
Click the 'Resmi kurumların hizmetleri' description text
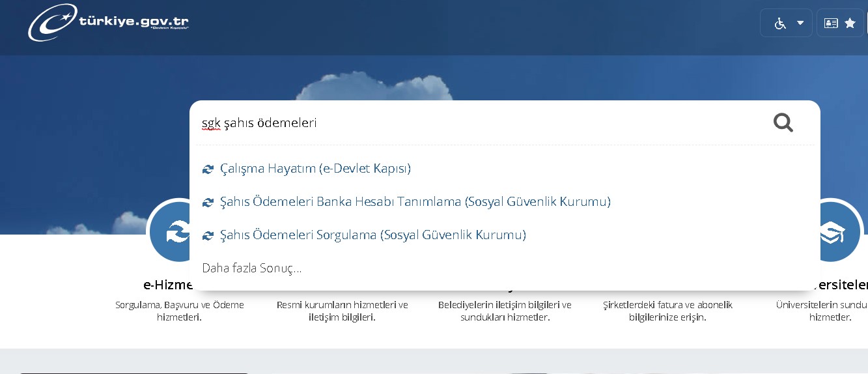tap(342, 311)
